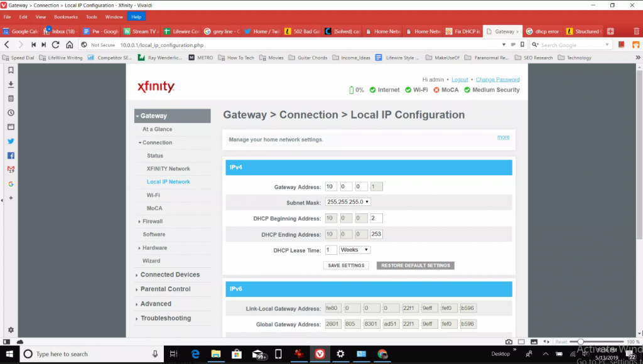The width and height of the screenshot is (643, 364).
Task: Open the Google web panel
Action: 11,184
